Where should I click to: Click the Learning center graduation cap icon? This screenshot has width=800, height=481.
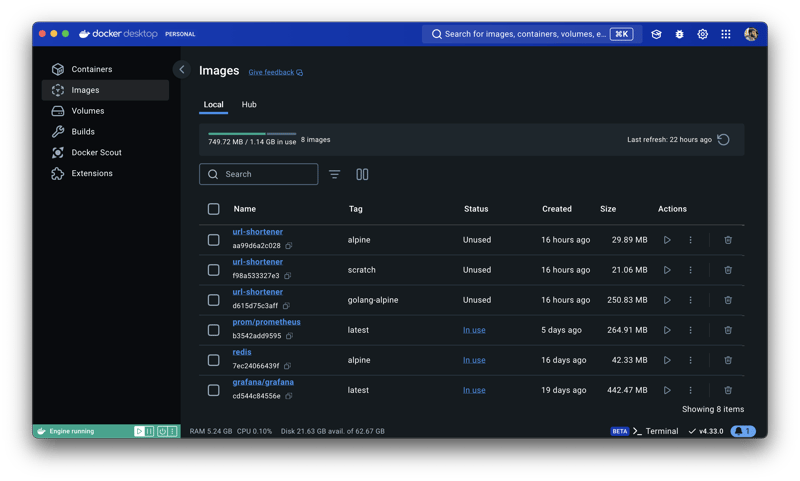click(x=656, y=34)
